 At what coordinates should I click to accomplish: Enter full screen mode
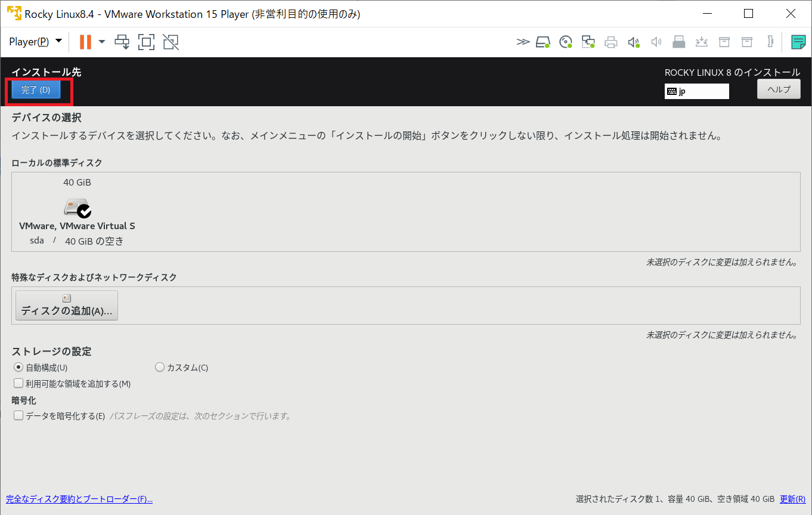click(146, 42)
